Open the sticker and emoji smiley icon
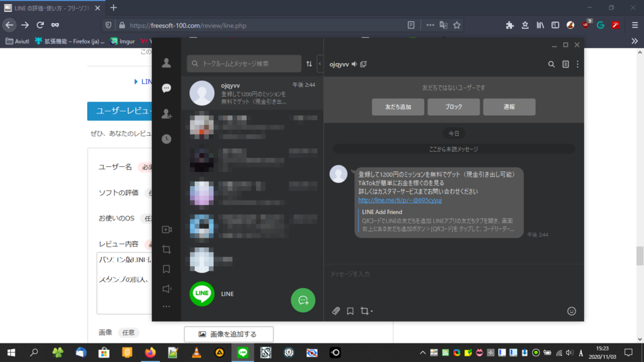This screenshot has width=644, height=362. (571, 311)
